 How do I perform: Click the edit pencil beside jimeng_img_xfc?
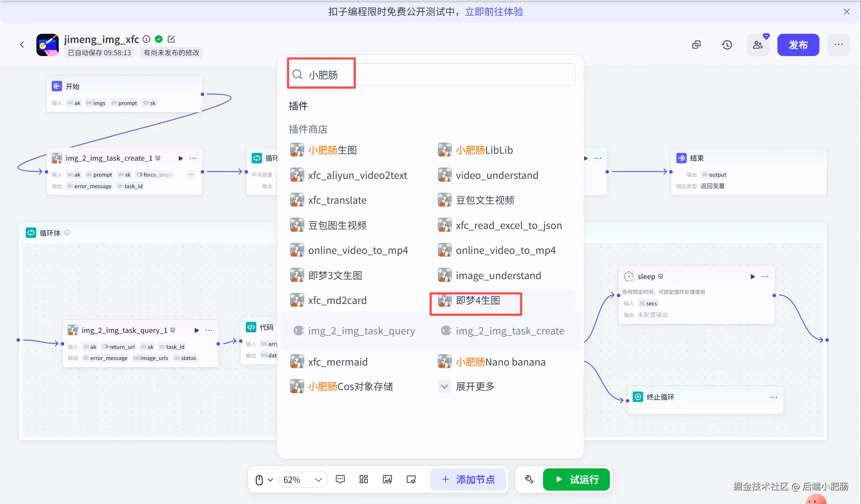[x=171, y=39]
